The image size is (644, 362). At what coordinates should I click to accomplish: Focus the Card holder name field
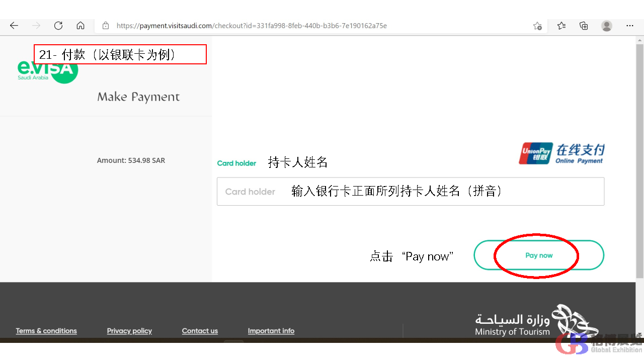click(x=410, y=192)
